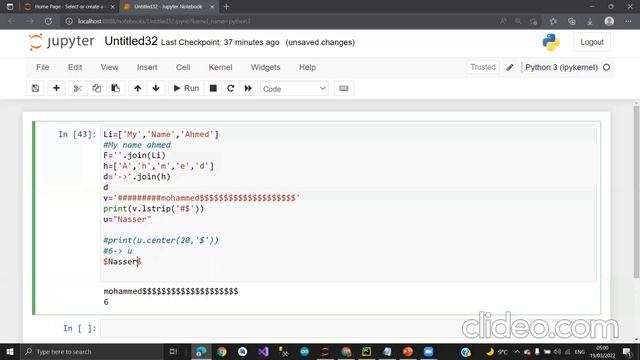Cut selected cells with scissors icon
This screenshot has width=640, height=360.
(78, 88)
